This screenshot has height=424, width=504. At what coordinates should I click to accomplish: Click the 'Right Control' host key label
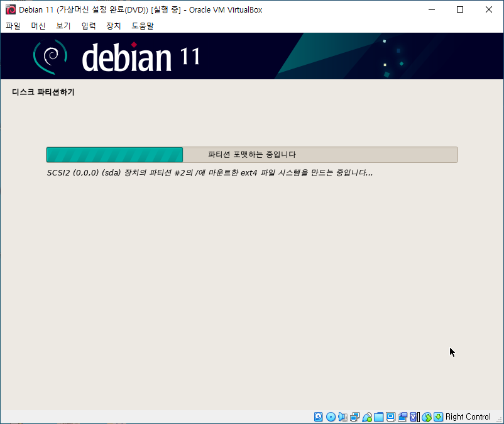pyautogui.click(x=468, y=417)
